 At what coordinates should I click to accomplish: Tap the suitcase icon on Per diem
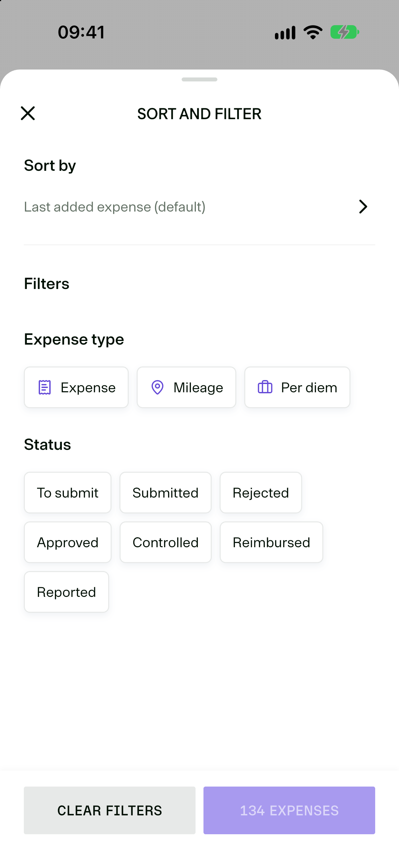point(265,387)
